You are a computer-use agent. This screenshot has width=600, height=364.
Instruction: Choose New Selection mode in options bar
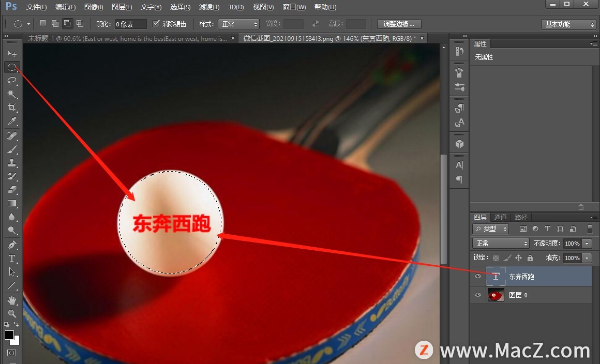[x=43, y=24]
